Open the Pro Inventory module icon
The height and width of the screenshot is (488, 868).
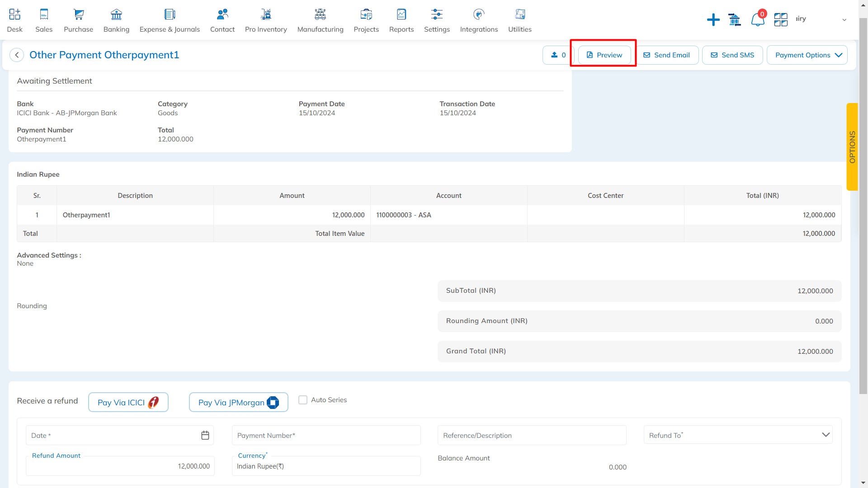point(266,20)
